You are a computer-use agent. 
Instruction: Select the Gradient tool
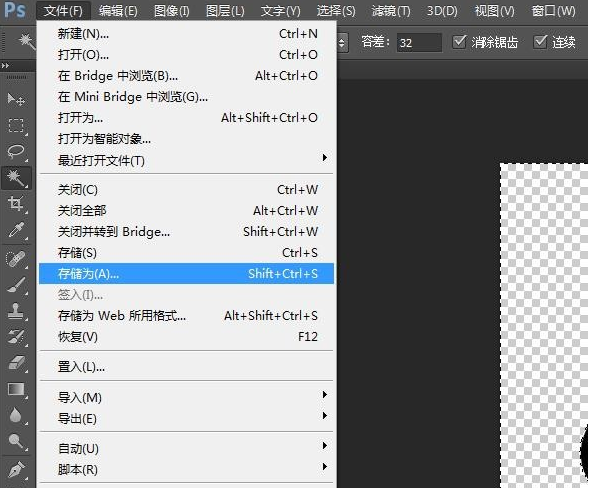(x=16, y=389)
